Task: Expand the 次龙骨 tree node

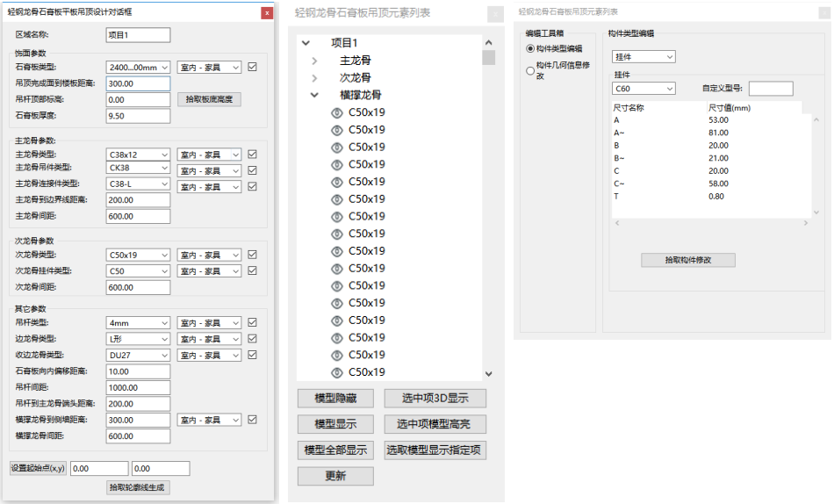Action: pos(314,78)
